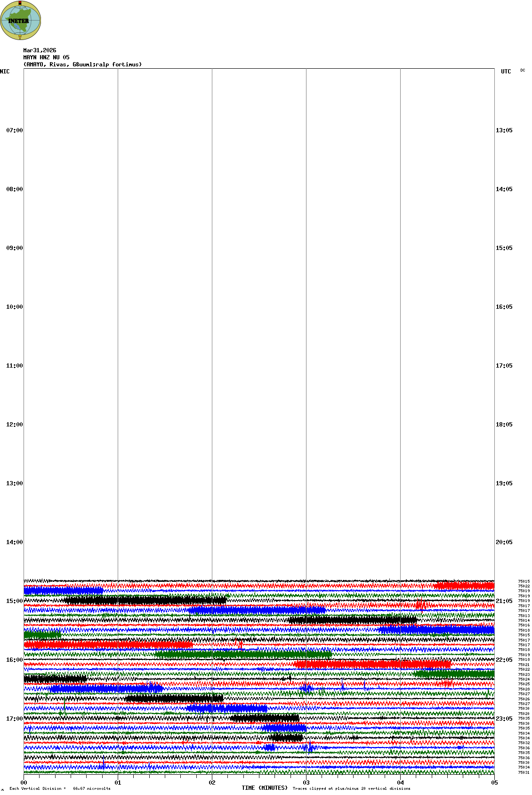
Task: Click the Traces clipped footnote text
Action: click(x=351, y=788)
